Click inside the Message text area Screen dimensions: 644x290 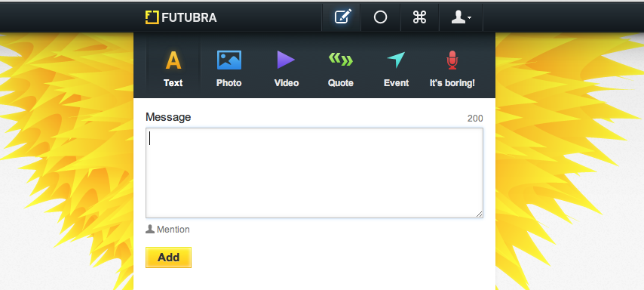[314, 173]
